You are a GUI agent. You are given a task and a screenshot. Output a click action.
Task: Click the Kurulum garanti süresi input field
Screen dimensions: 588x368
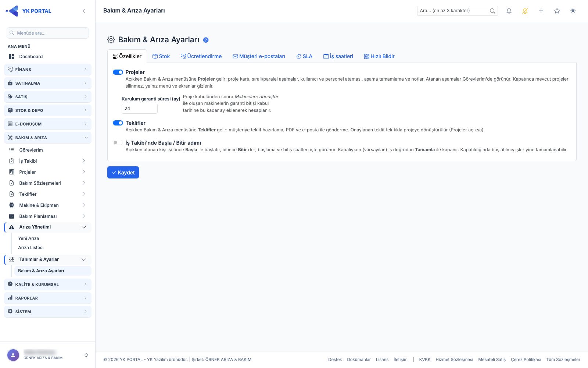140,109
